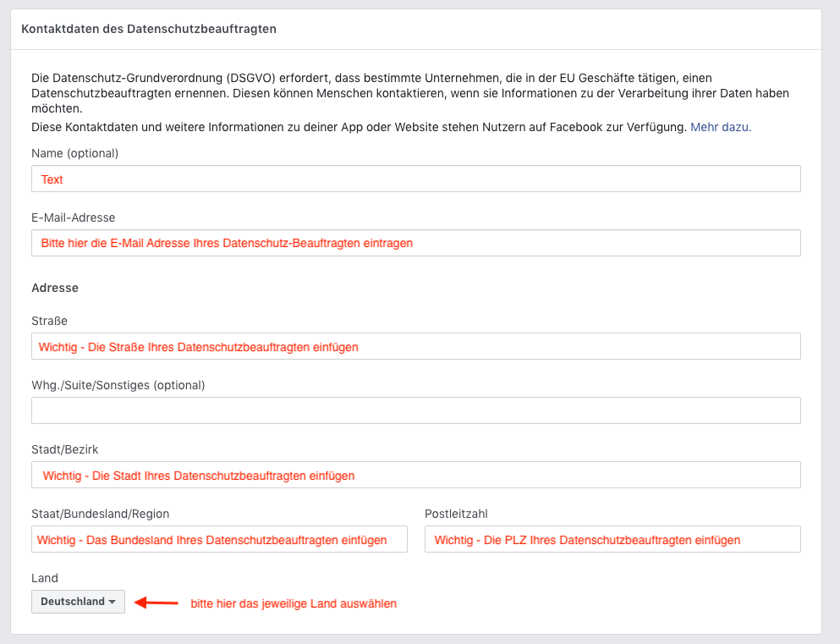
Task: Select the Straße input field
Action: pos(415,347)
